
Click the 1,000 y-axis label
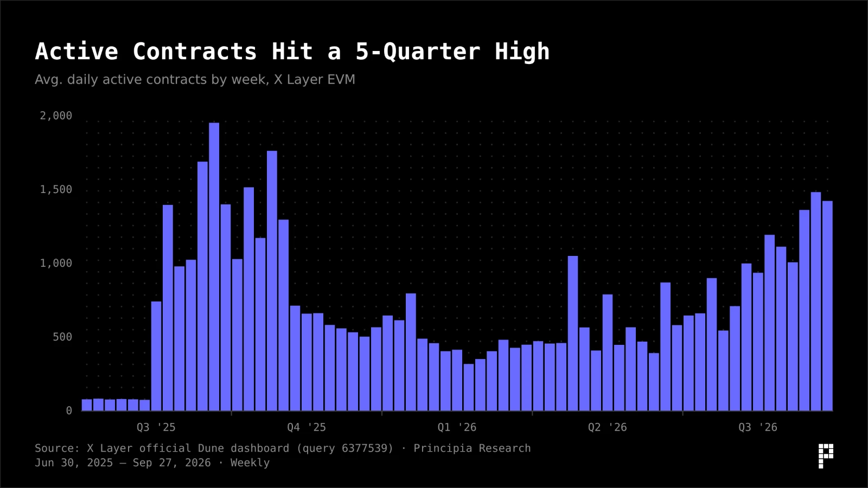pos(56,263)
